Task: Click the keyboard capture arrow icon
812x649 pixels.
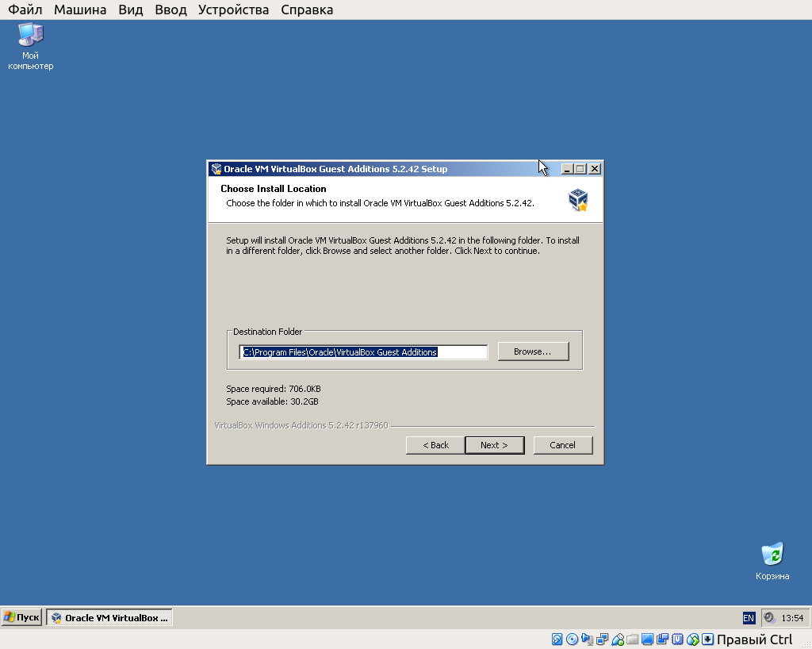Action: pos(707,639)
